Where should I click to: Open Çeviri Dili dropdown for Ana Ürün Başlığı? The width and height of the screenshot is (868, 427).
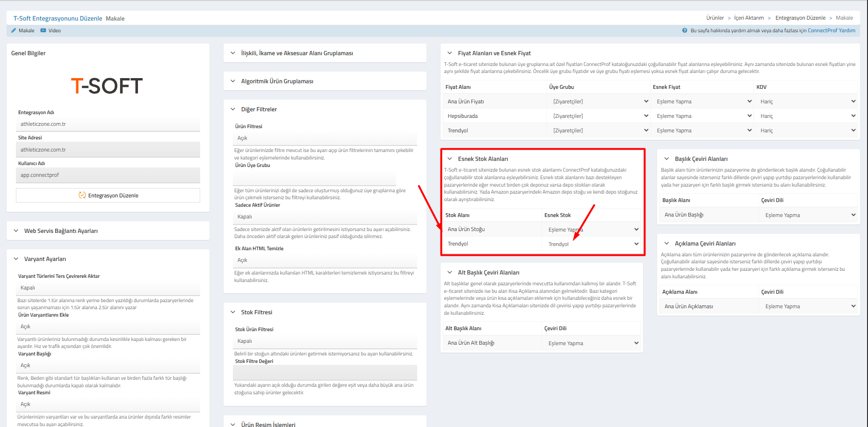point(809,215)
